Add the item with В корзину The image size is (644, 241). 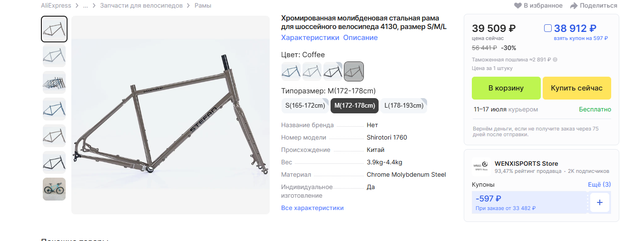506,88
